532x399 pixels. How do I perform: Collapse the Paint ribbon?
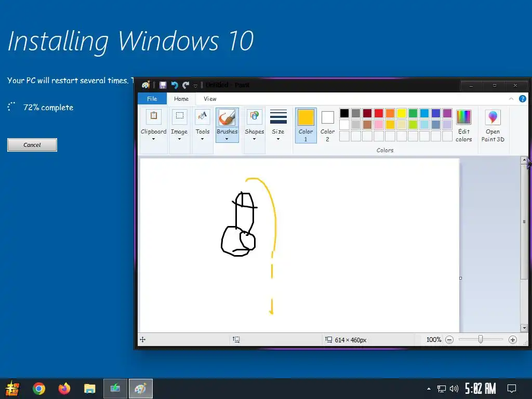click(511, 99)
